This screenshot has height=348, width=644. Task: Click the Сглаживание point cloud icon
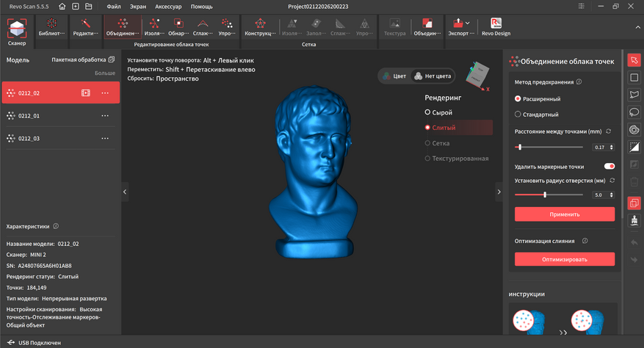coord(203,27)
